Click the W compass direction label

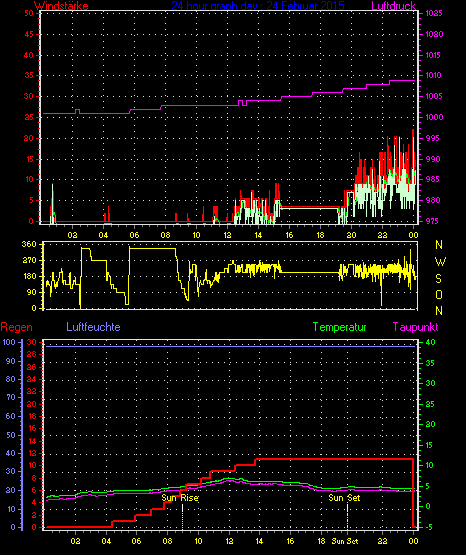pyautogui.click(x=440, y=262)
